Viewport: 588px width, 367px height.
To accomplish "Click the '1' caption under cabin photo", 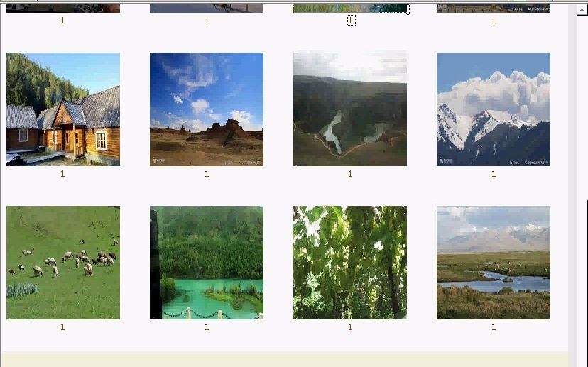I will point(62,174).
